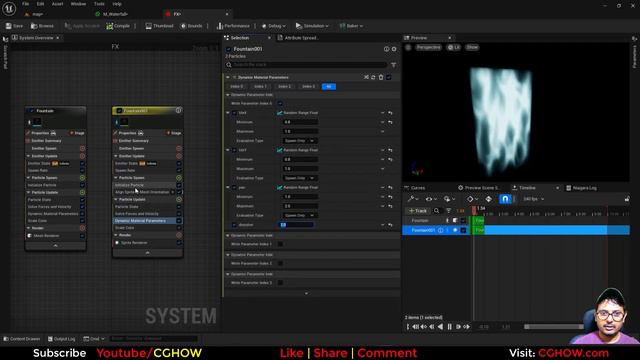Collapse Particle Update group in Fountain001
640x360 pixels.
[x=116, y=200]
